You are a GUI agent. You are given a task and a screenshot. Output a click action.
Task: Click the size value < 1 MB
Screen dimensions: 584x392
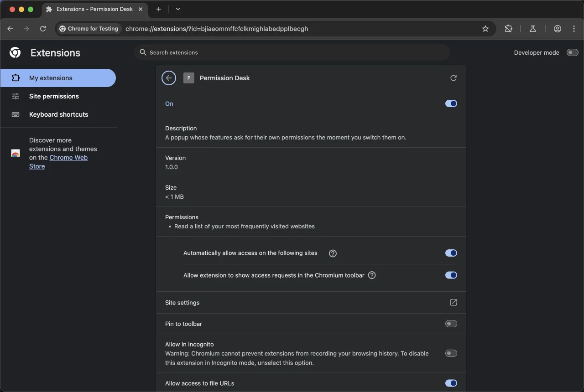[x=175, y=197]
